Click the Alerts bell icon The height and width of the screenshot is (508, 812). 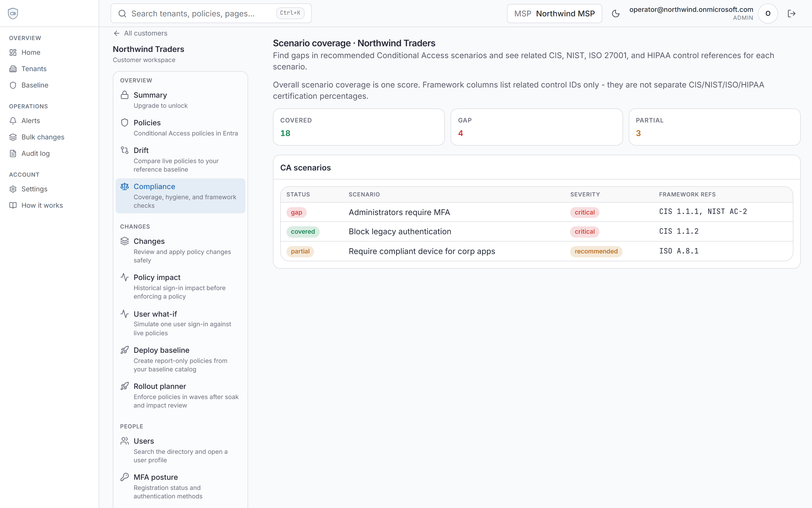coord(13,121)
